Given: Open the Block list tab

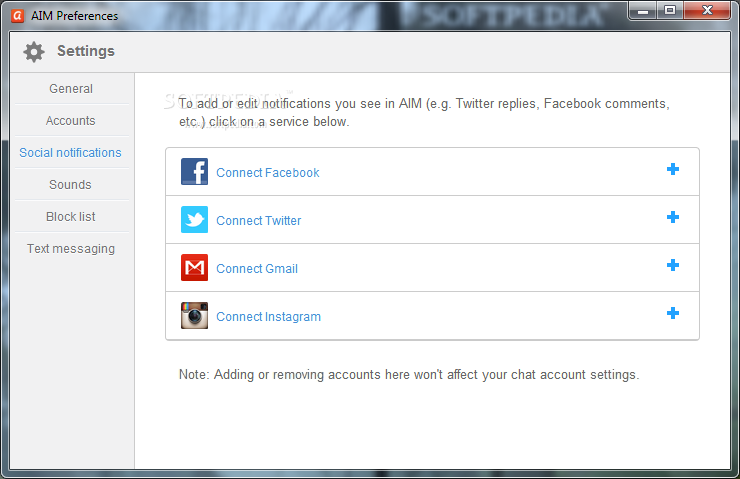Looking at the screenshot, I should [x=71, y=217].
